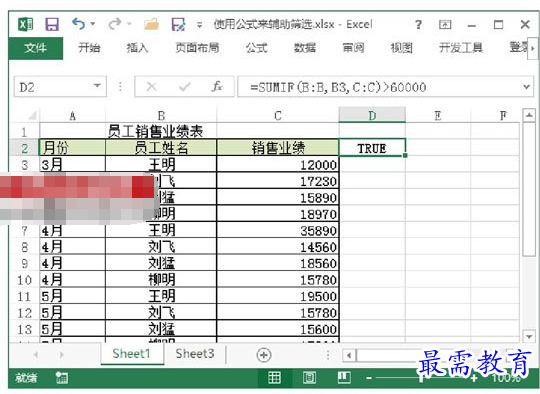
Task: Select column E header
Action: tap(438, 116)
